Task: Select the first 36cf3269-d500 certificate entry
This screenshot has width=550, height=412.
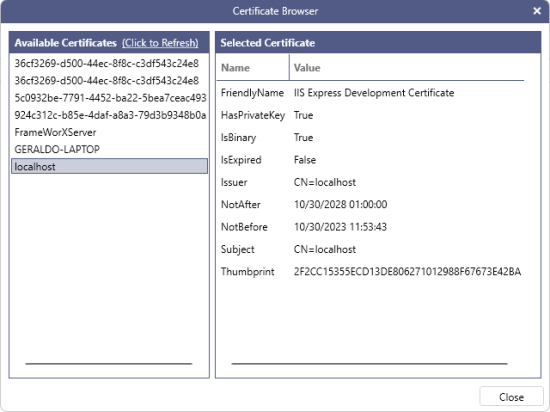Action: pos(109,63)
